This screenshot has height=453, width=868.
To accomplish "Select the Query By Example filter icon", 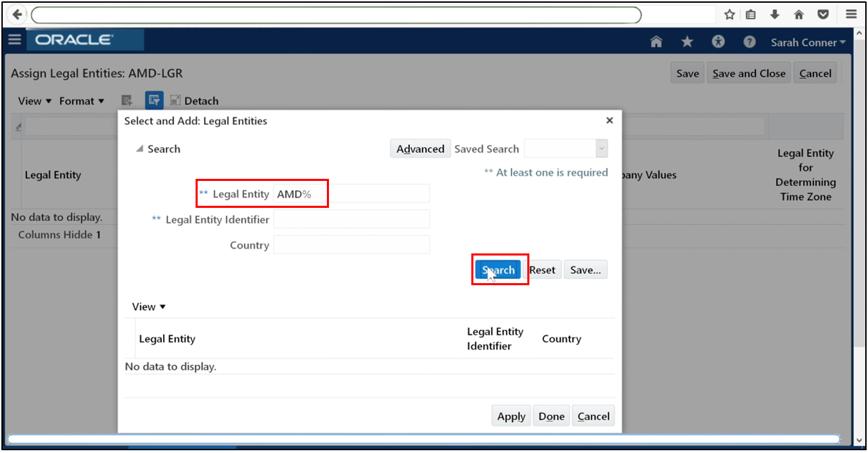I will click(154, 99).
